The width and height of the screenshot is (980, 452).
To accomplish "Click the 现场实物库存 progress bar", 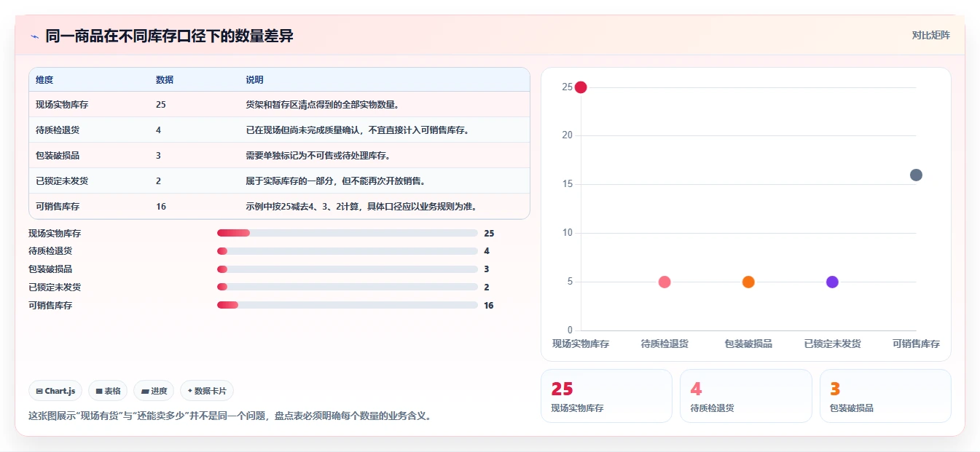I will tap(348, 233).
